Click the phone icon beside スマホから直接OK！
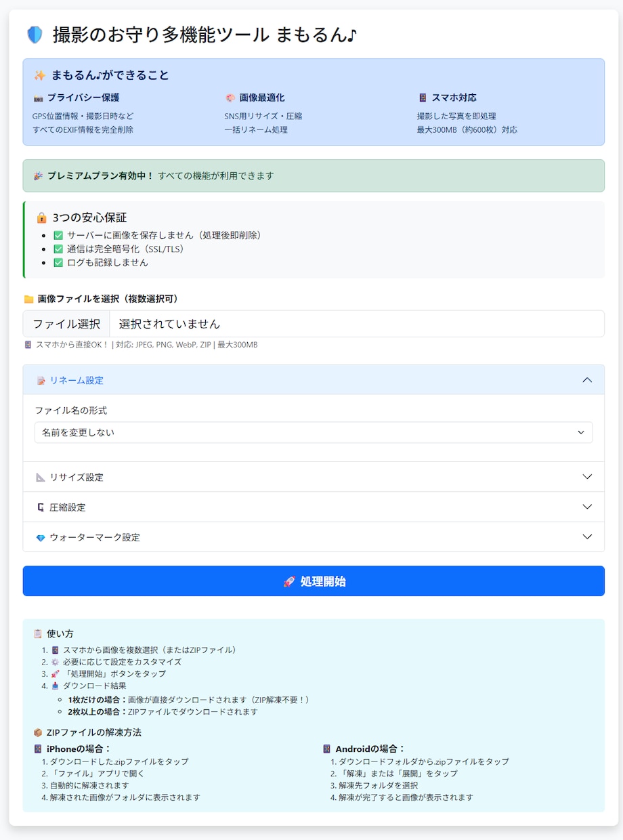This screenshot has height=840, width=623. (28, 345)
